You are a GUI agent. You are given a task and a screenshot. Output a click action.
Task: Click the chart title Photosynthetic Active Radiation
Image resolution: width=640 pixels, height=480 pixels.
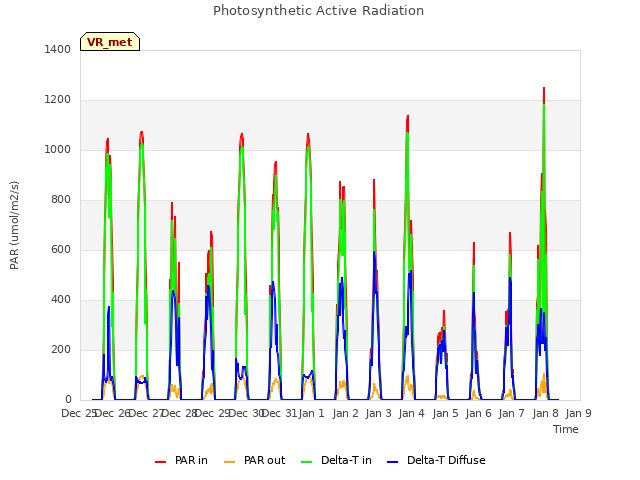(318, 11)
